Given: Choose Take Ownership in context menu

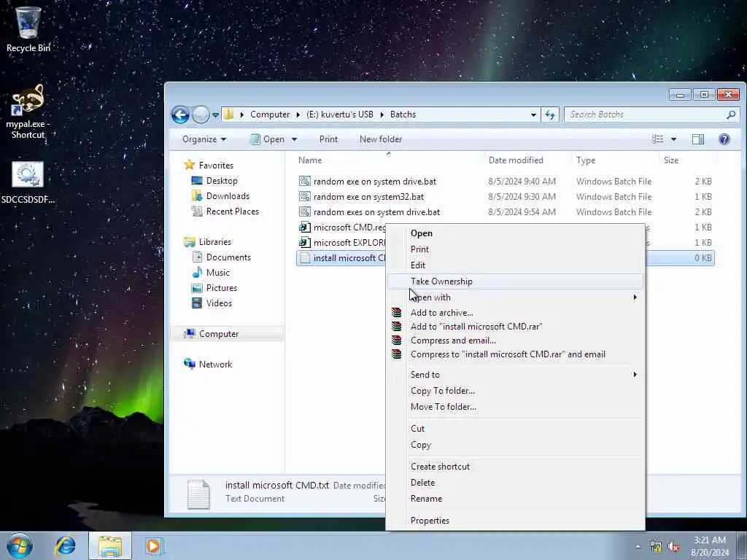Looking at the screenshot, I should (515, 281).
